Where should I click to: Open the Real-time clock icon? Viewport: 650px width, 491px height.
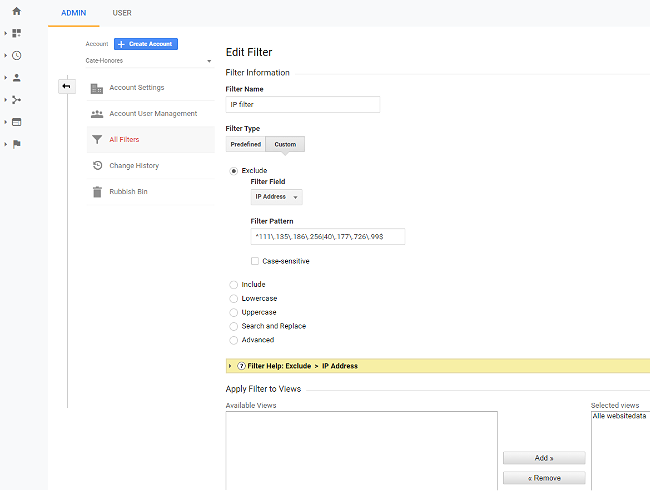(17, 56)
